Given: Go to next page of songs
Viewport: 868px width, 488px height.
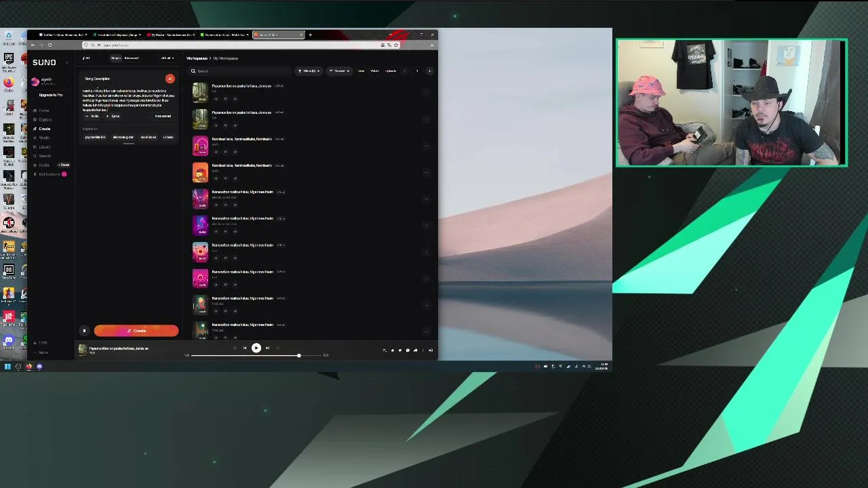Looking at the screenshot, I should [429, 71].
